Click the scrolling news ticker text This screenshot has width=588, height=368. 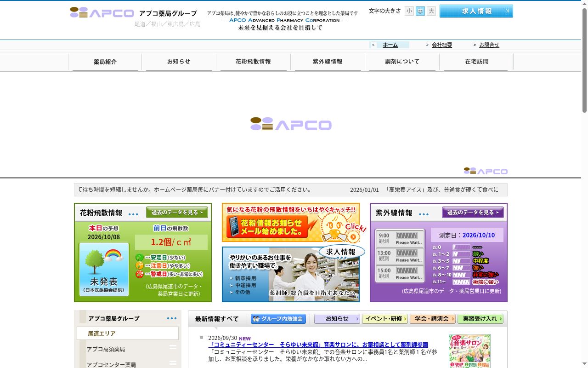tap(291, 190)
